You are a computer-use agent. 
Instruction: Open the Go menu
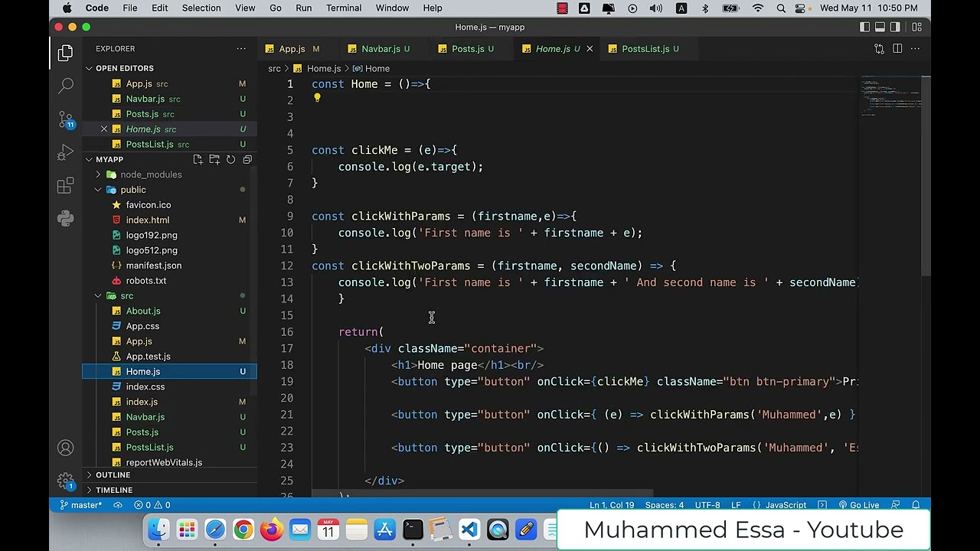click(x=276, y=8)
